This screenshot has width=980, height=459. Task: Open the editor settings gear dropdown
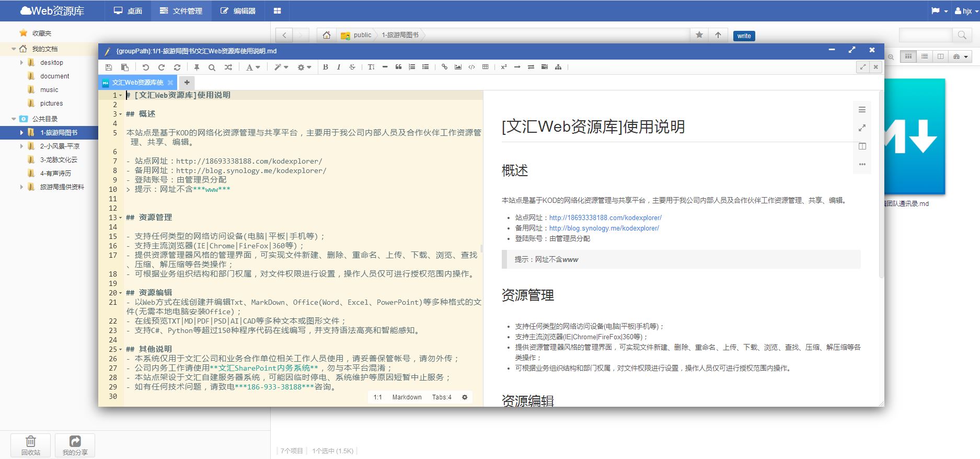tap(304, 67)
